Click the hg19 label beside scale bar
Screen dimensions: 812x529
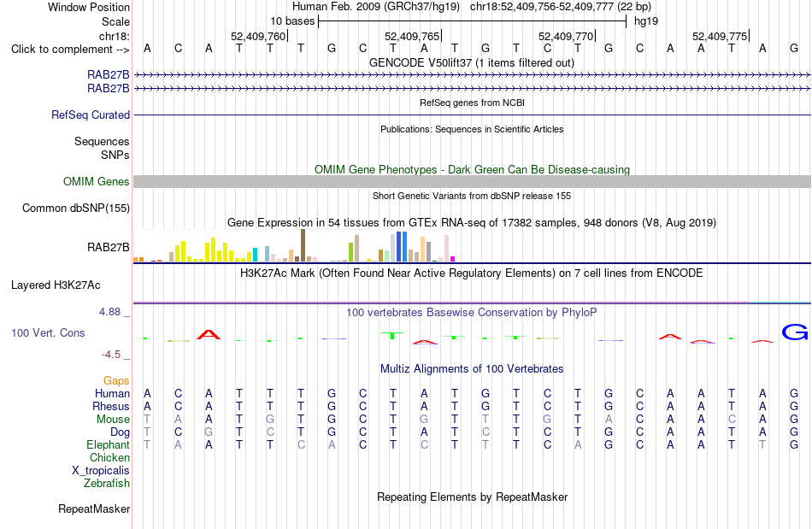(x=646, y=21)
